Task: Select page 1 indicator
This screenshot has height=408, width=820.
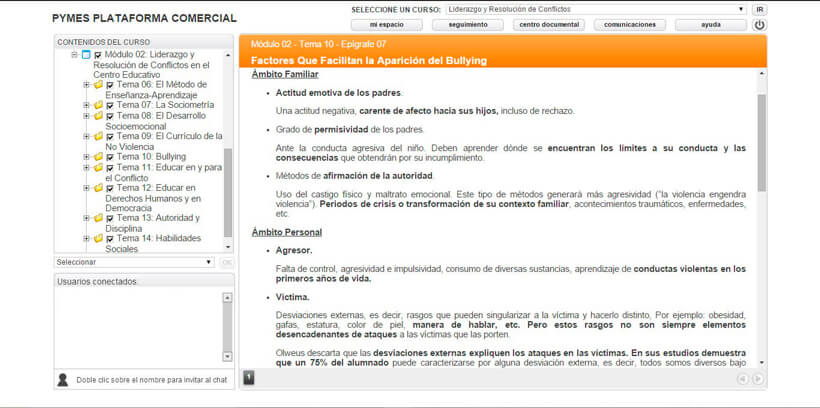Action: point(249,377)
